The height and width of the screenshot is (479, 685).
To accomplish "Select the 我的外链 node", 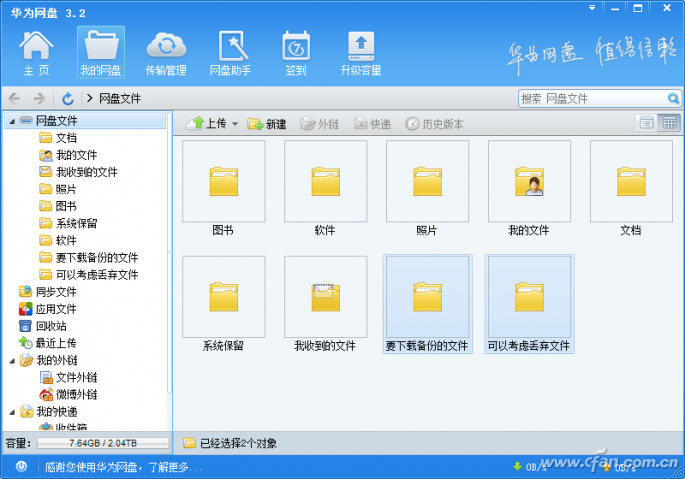I will (x=48, y=361).
